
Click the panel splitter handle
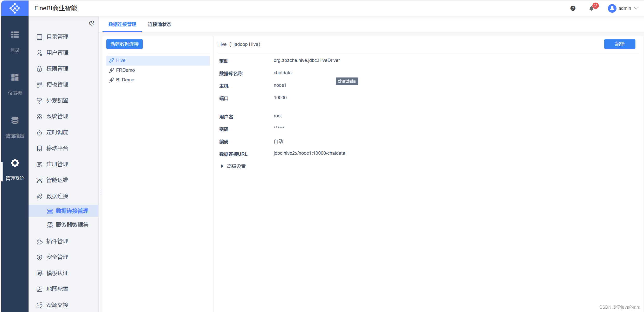(x=100, y=192)
